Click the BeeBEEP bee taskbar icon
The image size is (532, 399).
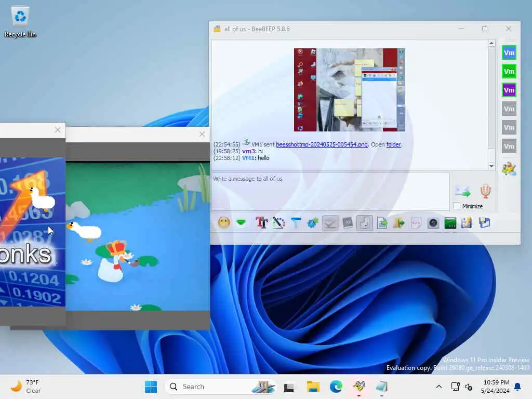359,387
